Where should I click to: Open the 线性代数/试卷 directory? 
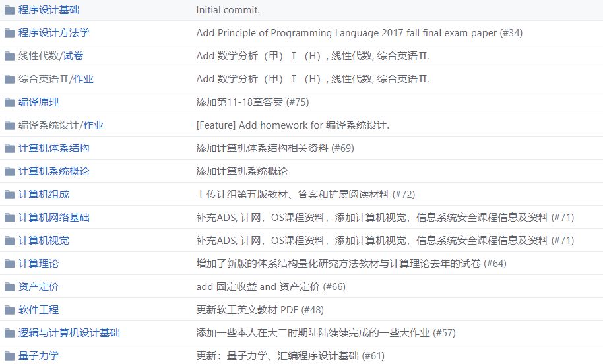click(x=51, y=56)
